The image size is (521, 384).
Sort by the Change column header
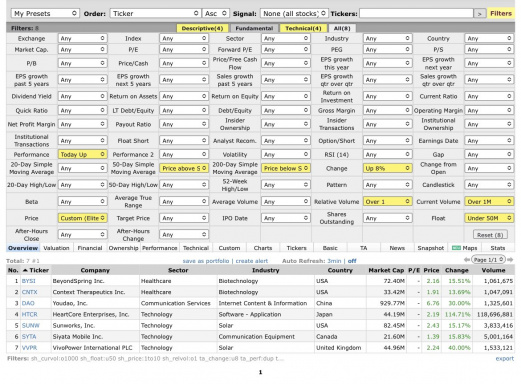point(457,270)
